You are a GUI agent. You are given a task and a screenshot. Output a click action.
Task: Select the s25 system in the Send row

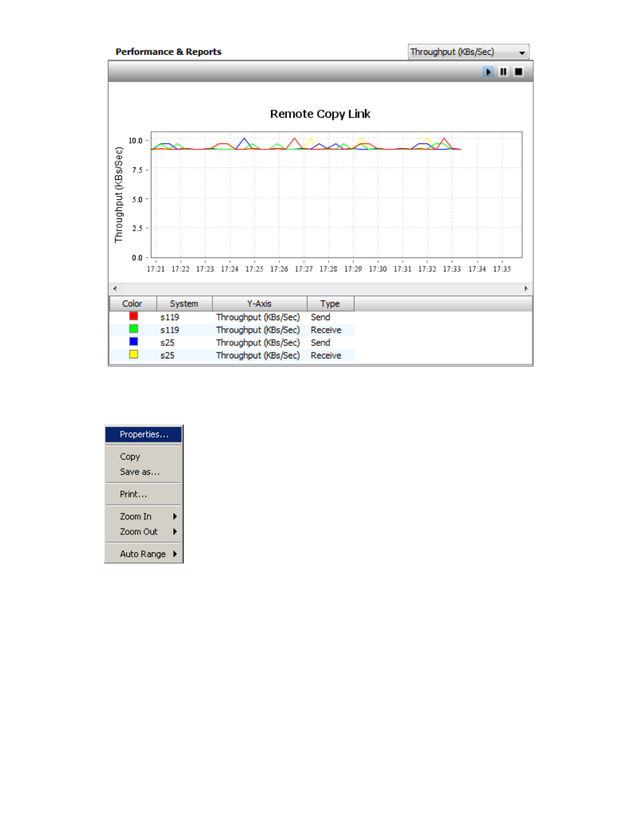[x=167, y=343]
